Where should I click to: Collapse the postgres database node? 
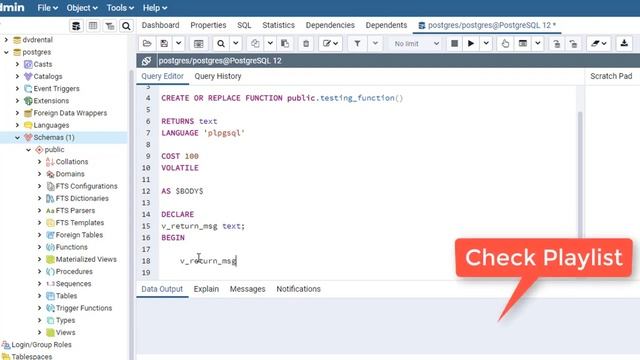[x=6, y=52]
